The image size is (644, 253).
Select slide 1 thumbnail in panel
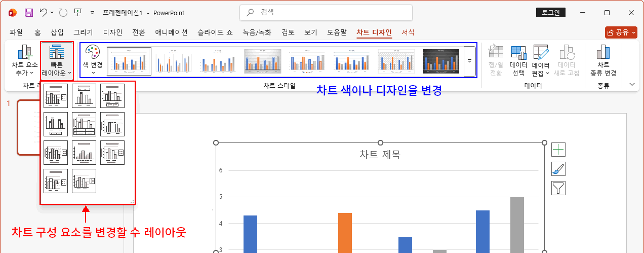[29, 127]
